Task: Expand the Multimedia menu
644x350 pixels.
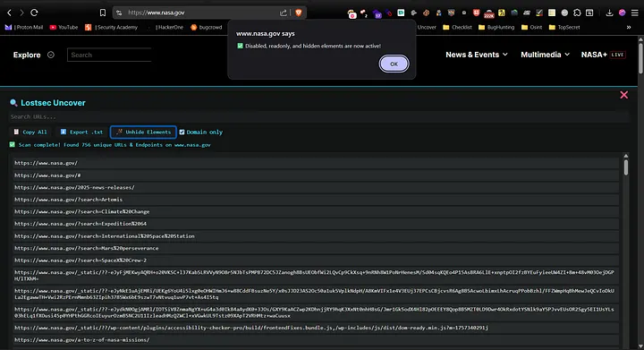Action: pos(545,55)
